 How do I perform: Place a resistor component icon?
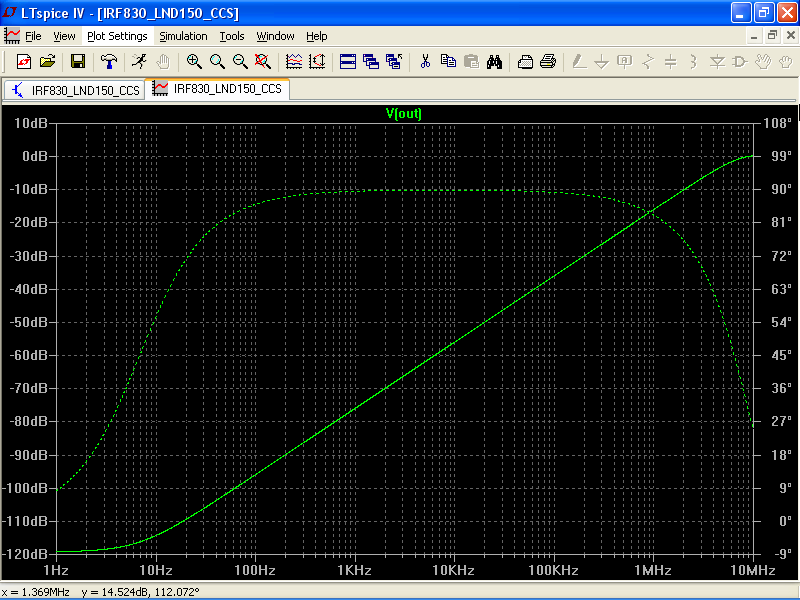click(x=648, y=62)
